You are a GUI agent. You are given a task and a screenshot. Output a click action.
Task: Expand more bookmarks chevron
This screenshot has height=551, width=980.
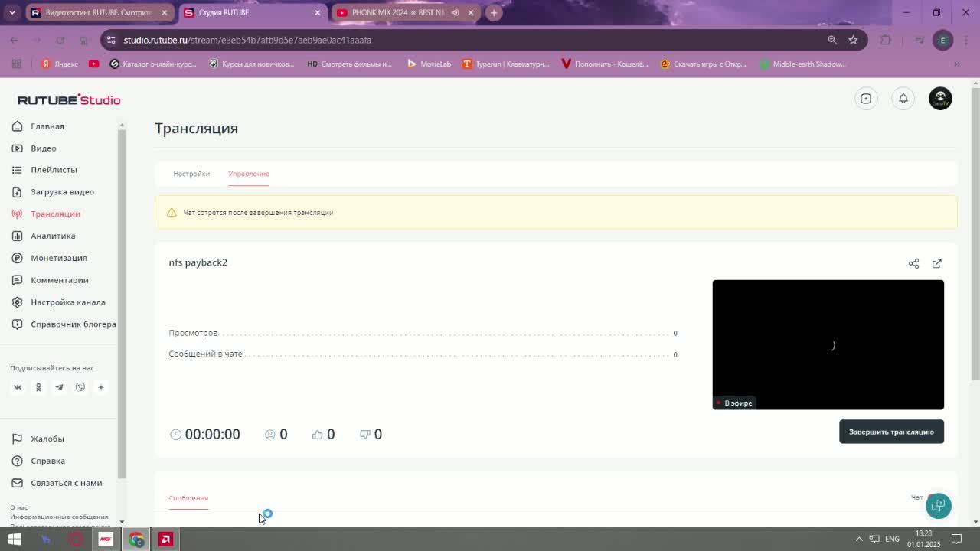(956, 64)
